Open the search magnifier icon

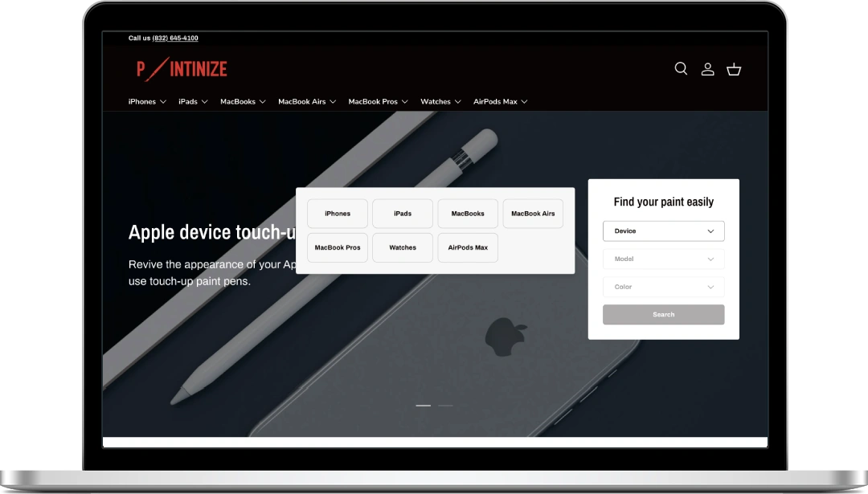point(681,69)
